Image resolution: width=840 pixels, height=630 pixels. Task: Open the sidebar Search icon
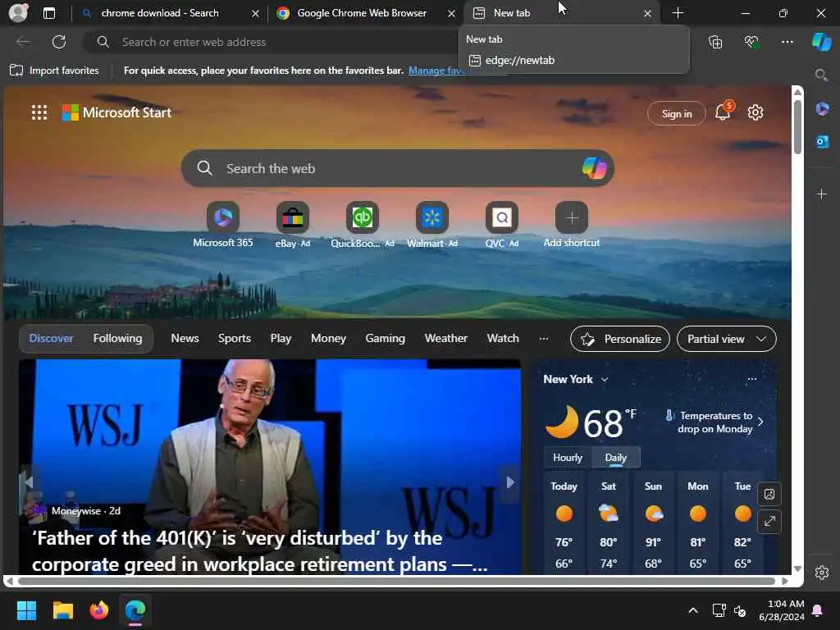pos(822,75)
